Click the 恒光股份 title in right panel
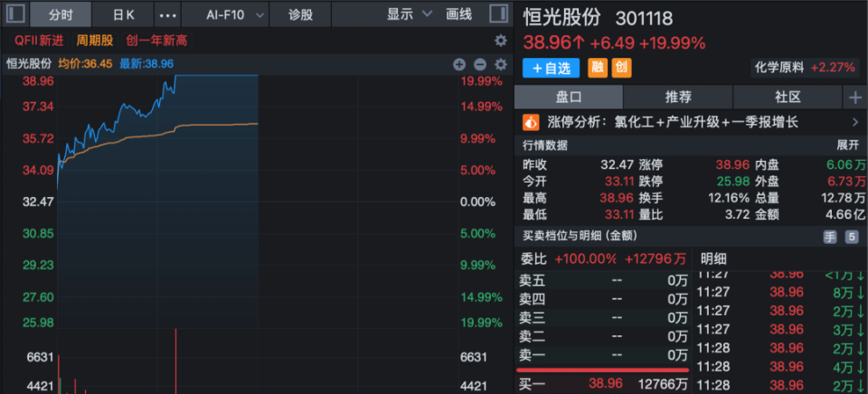The height and width of the screenshot is (394, 868). coord(561,18)
